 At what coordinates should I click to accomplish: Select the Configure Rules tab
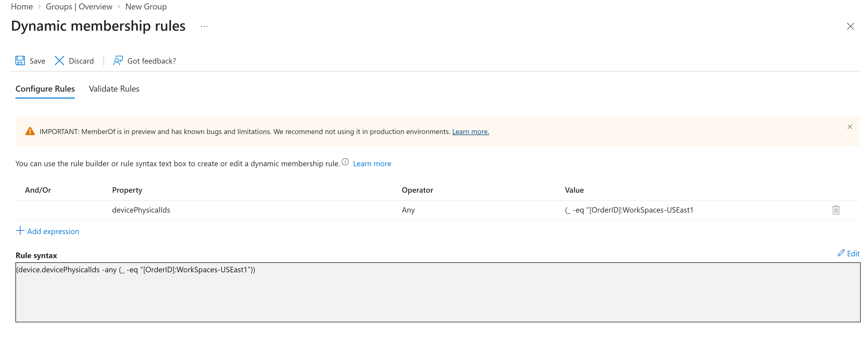(x=45, y=89)
